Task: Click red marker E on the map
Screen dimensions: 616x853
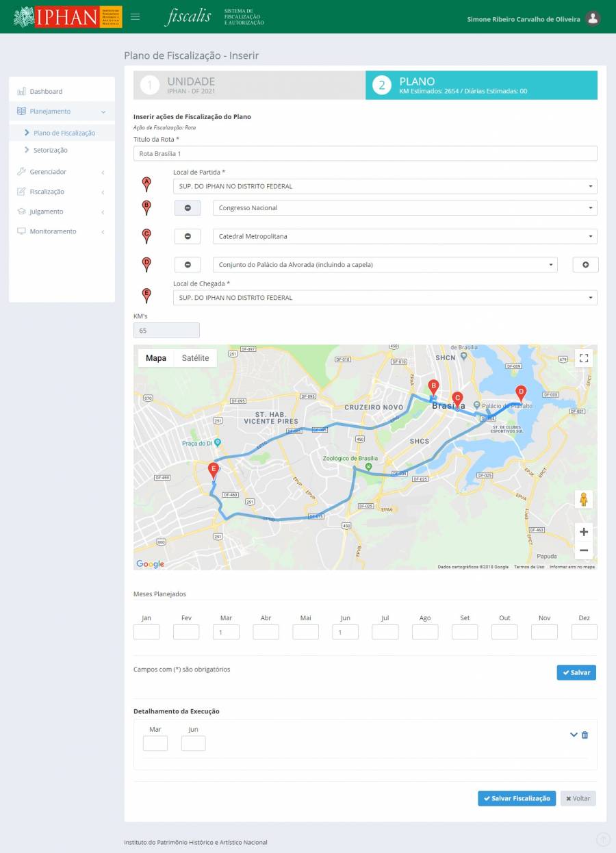Action: click(214, 470)
